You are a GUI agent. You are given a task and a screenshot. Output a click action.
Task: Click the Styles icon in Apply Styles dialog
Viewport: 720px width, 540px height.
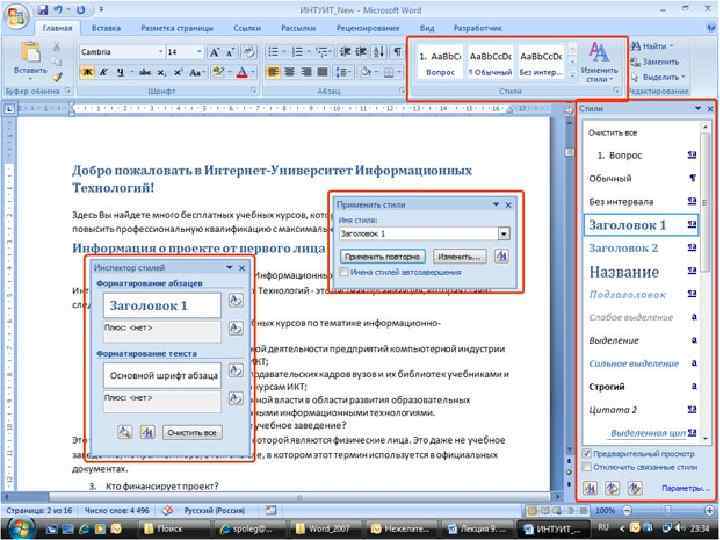click(501, 256)
